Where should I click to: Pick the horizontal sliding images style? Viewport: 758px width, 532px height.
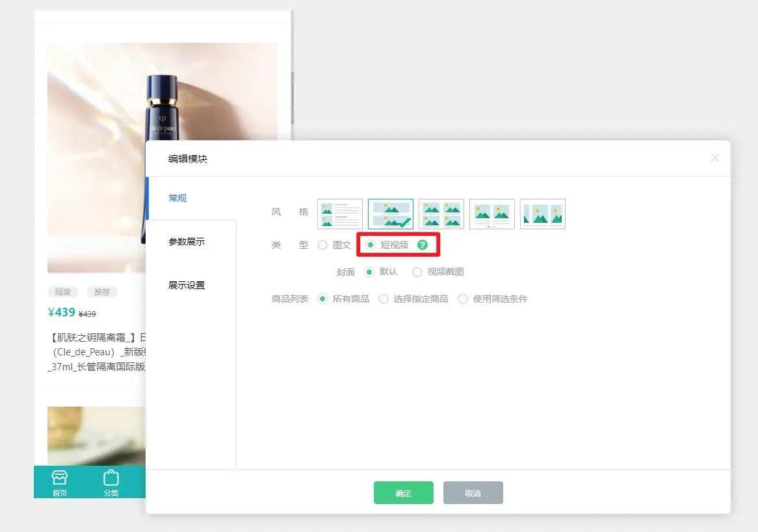[x=542, y=214]
